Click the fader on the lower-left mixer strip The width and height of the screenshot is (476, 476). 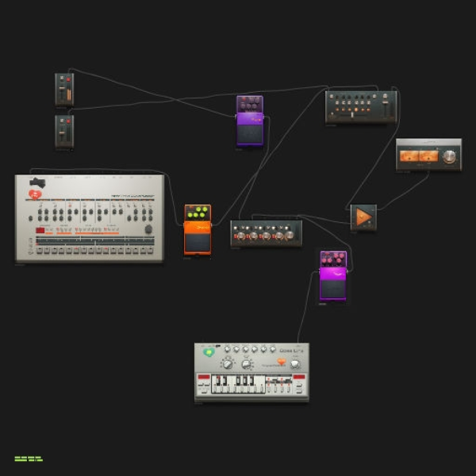pos(62,132)
